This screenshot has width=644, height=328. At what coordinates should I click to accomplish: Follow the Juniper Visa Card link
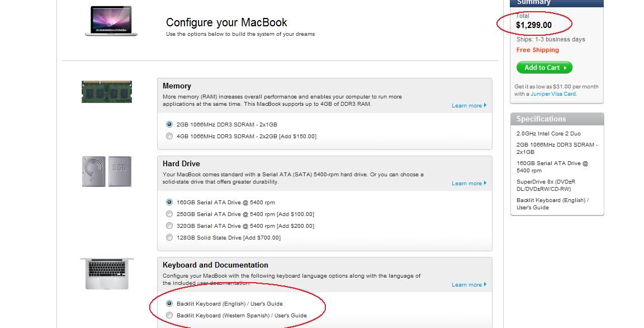coord(553,94)
